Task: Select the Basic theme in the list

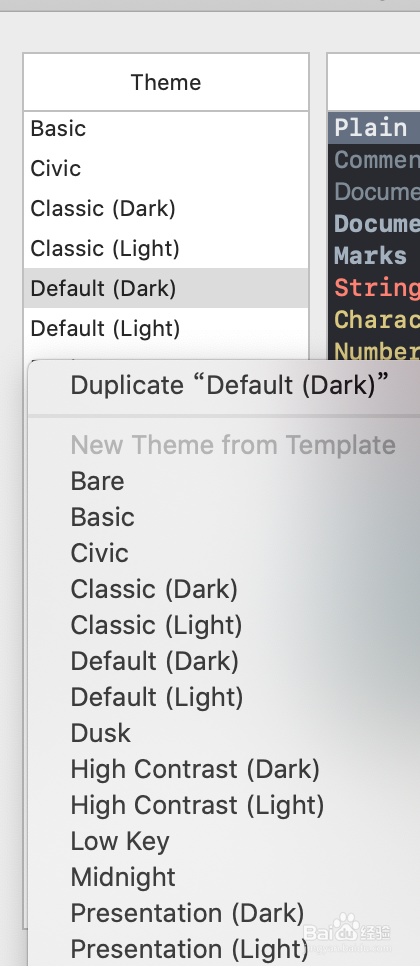Action: pyautogui.click(x=166, y=128)
